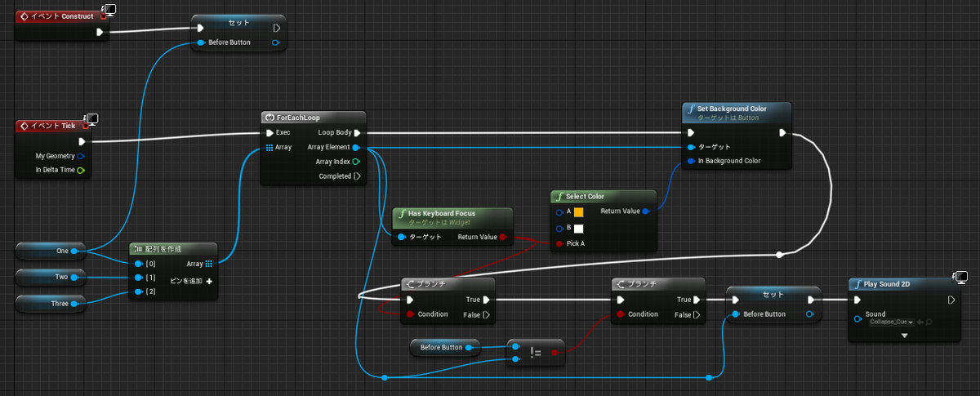The height and width of the screenshot is (396, 980).
Task: Click the Make Array [2] input pin
Action: tap(138, 291)
